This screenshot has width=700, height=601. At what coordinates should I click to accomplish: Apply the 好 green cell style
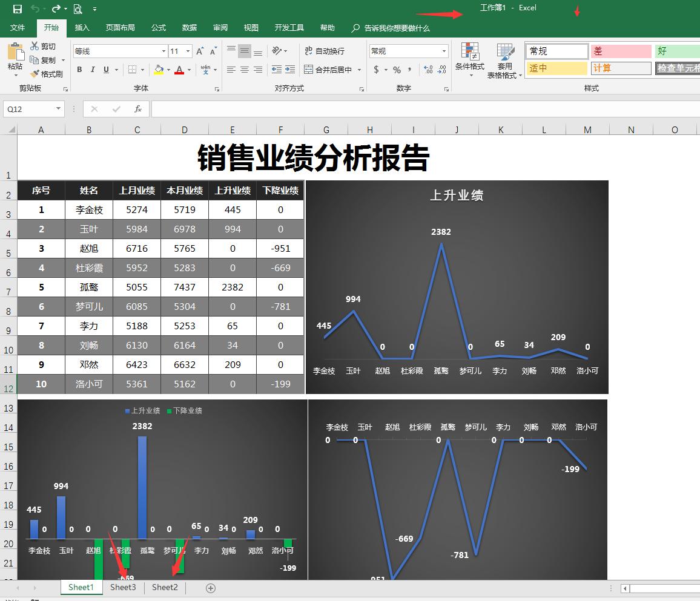click(674, 51)
